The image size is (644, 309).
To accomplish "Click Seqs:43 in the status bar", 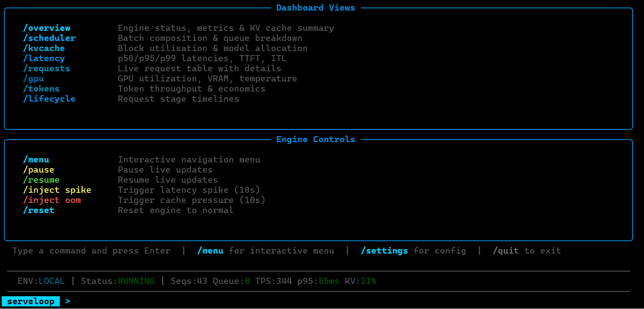I will (189, 281).
